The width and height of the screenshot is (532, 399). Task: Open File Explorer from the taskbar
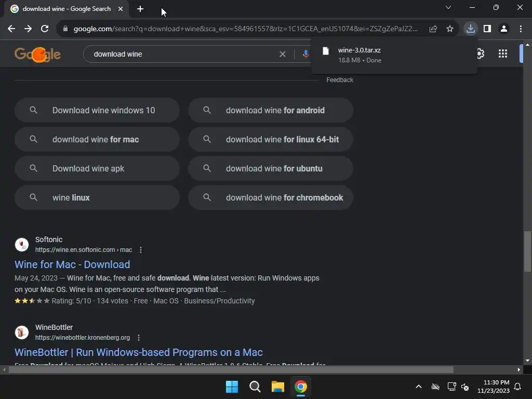[277, 387]
